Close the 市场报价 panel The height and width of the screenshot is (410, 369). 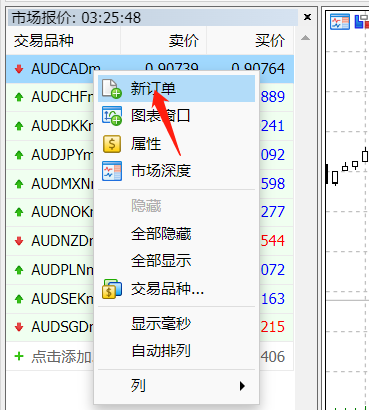[307, 17]
